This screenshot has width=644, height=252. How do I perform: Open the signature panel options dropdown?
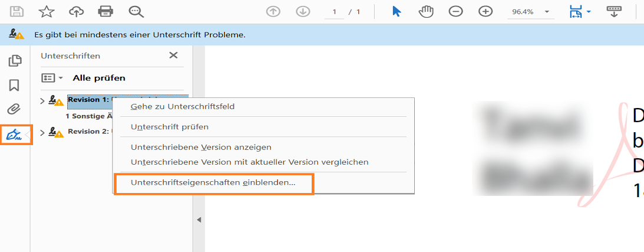(x=52, y=78)
